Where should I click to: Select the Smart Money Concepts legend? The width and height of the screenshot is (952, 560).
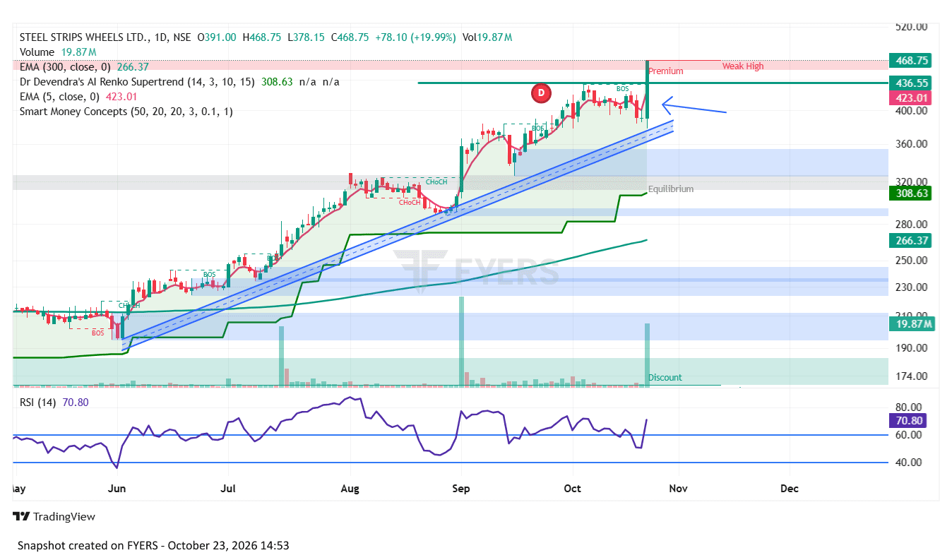(x=126, y=112)
